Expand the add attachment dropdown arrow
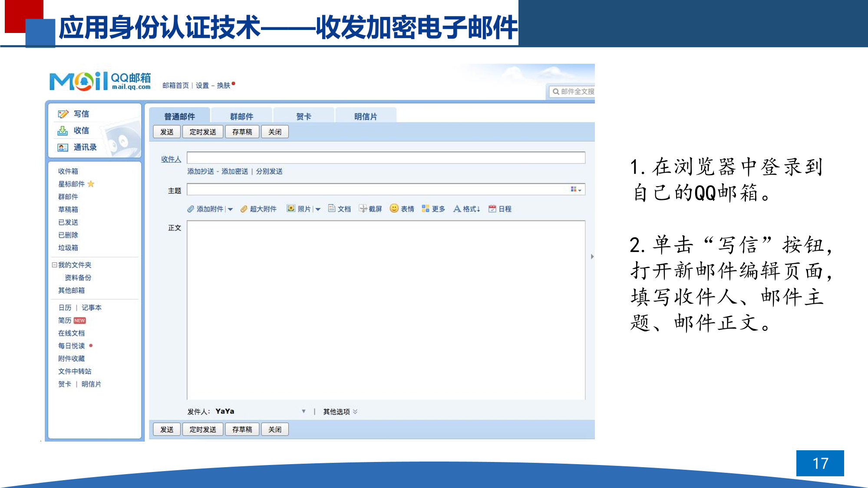Image resolution: width=868 pixels, height=488 pixels. tap(231, 210)
